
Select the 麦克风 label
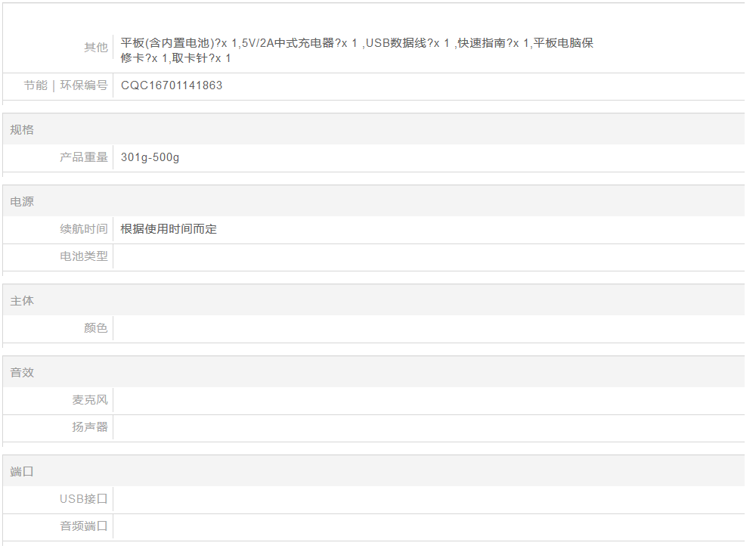pos(90,400)
